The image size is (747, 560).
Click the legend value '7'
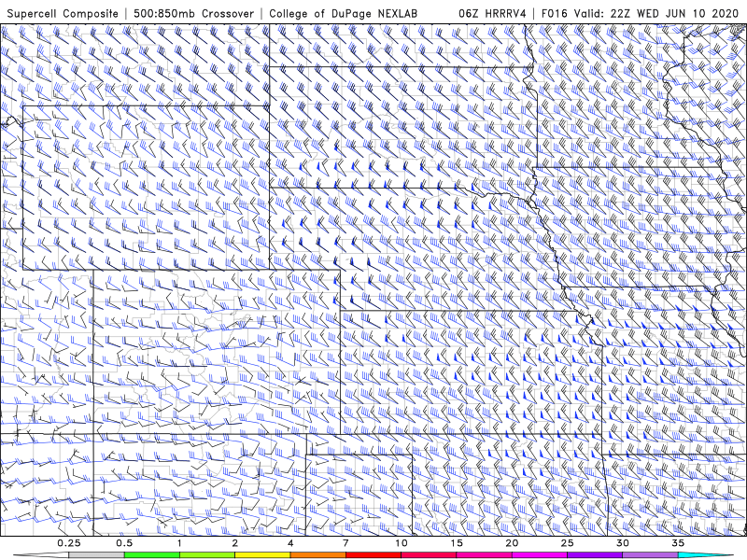345,543
